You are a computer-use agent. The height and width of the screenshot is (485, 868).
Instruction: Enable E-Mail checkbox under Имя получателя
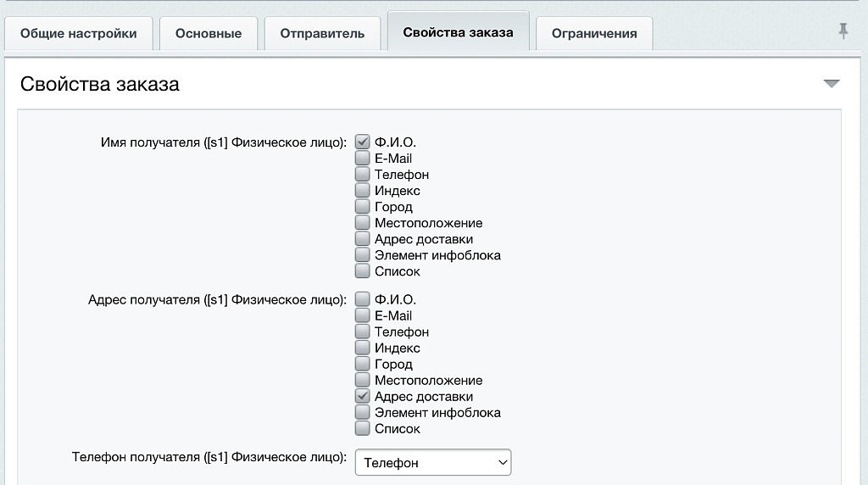pyautogui.click(x=363, y=159)
